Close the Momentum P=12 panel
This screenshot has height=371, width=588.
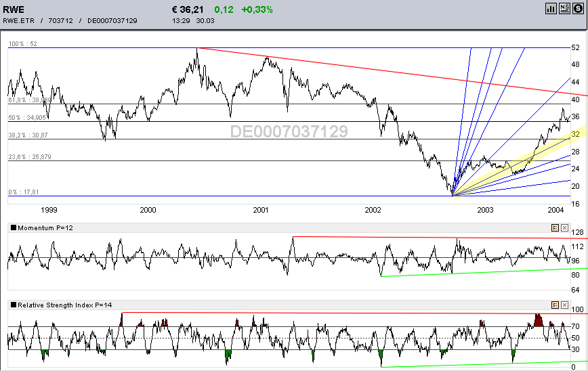click(564, 228)
